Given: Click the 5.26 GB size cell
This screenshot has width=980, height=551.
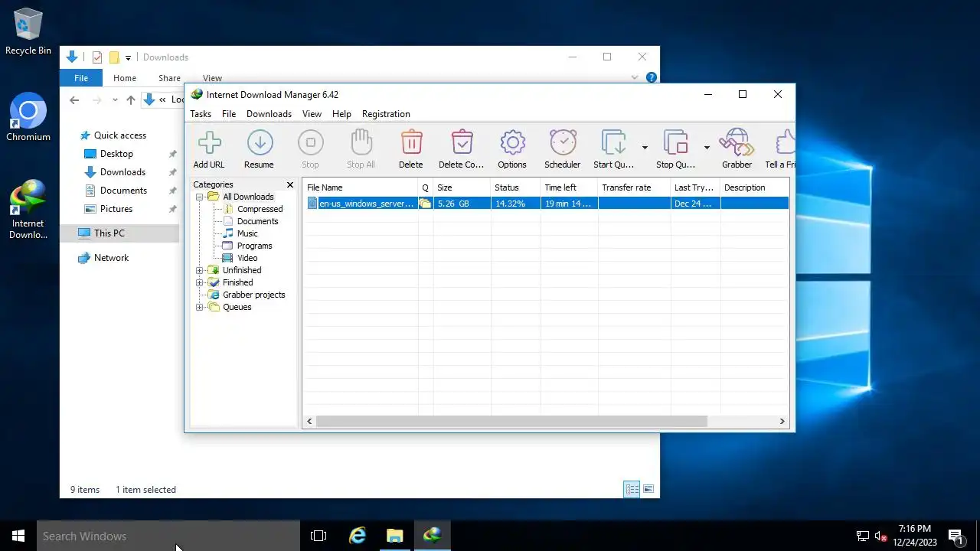Looking at the screenshot, I should pos(462,204).
